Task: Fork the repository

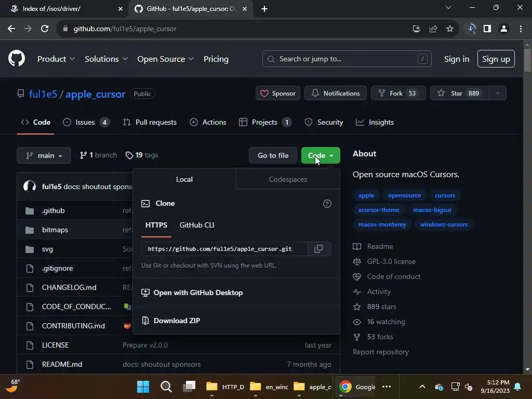Action: 398,94
